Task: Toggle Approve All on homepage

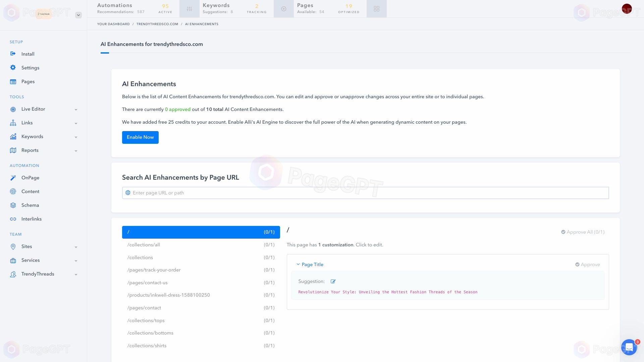Action: [582, 232]
